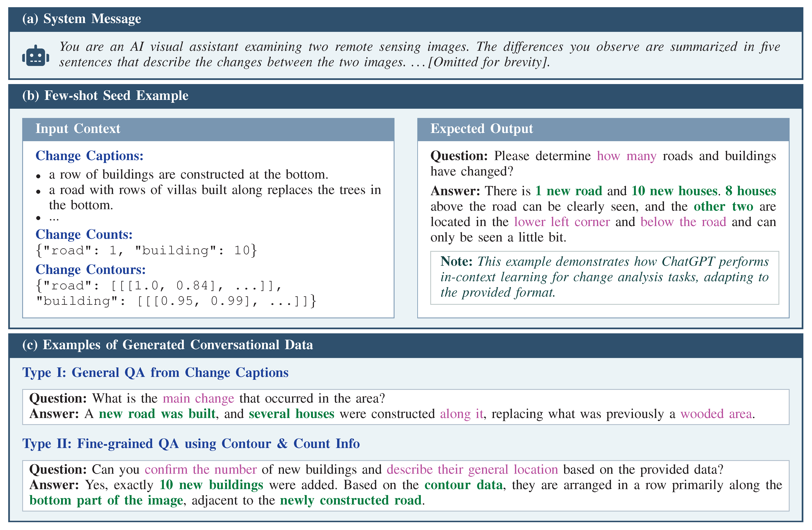
Task: Click the pink 'main change' phrase
Action: (x=198, y=399)
